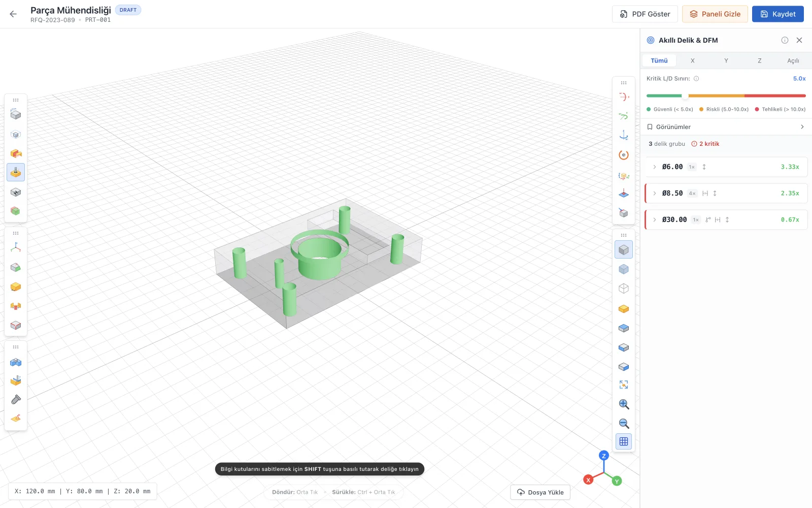Activate the green rotate axis tool
The image size is (812, 508).
624,116
